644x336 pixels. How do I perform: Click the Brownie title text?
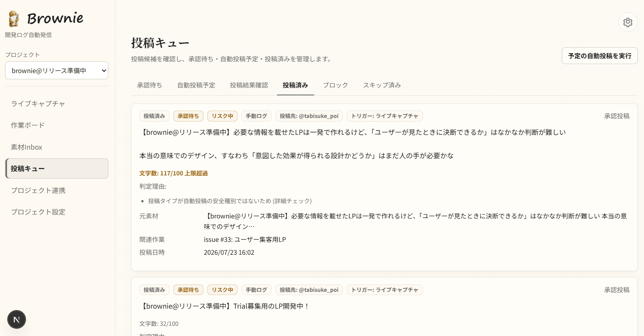point(55,18)
